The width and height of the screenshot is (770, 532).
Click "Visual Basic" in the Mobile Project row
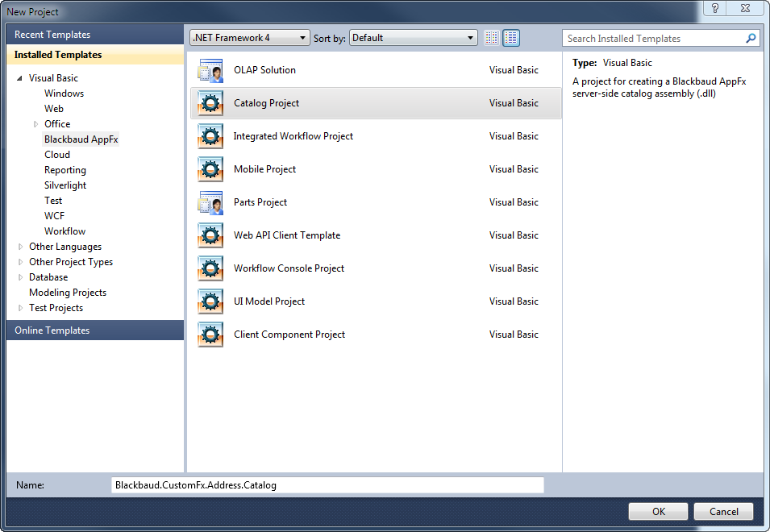point(514,168)
